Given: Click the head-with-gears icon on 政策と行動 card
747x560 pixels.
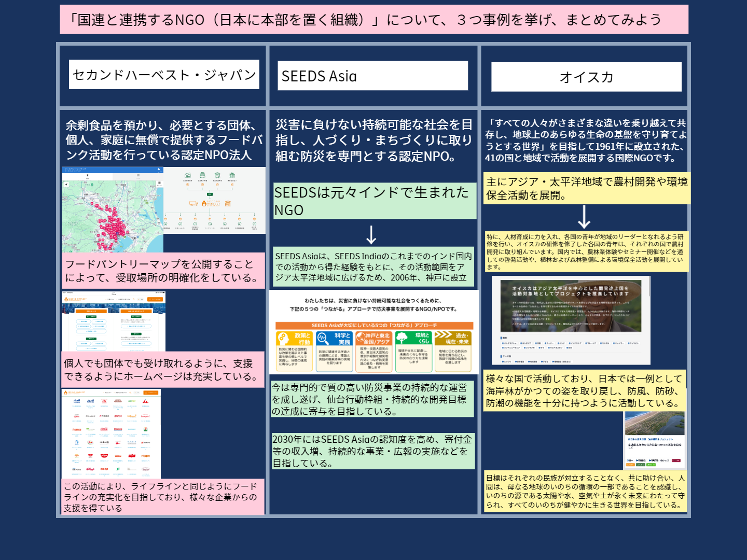Looking at the screenshot, I should click(283, 339).
